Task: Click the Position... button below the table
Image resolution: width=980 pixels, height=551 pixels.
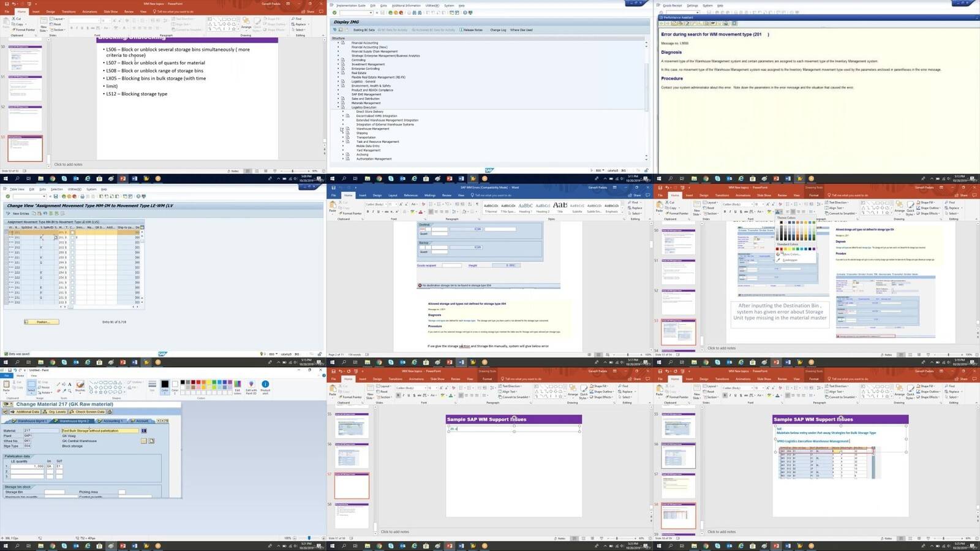Action: point(42,322)
